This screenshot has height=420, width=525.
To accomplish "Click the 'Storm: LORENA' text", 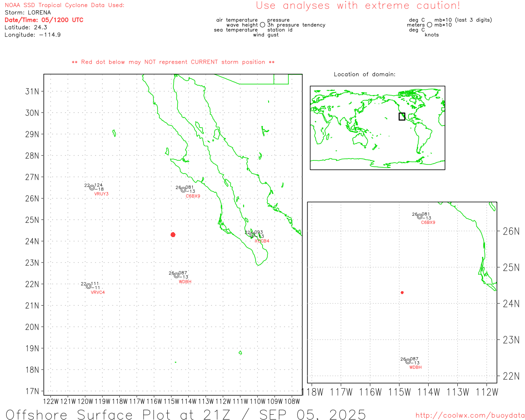I will [x=28, y=13].
